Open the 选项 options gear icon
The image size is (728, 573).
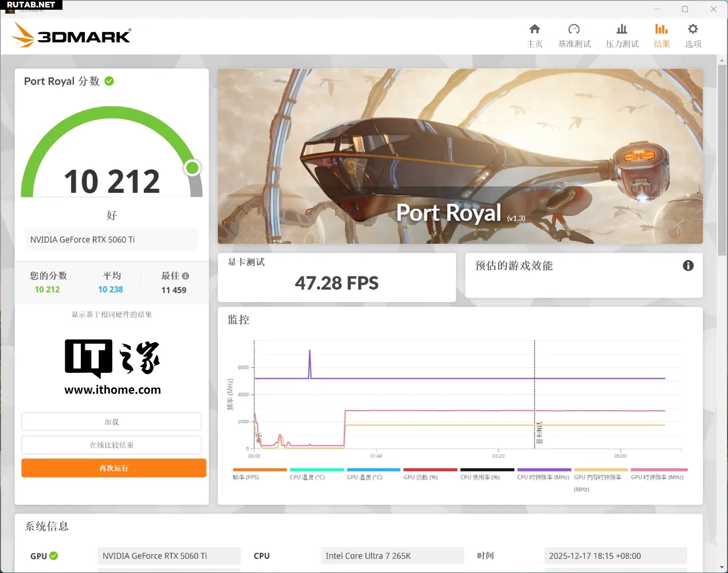pos(692,29)
